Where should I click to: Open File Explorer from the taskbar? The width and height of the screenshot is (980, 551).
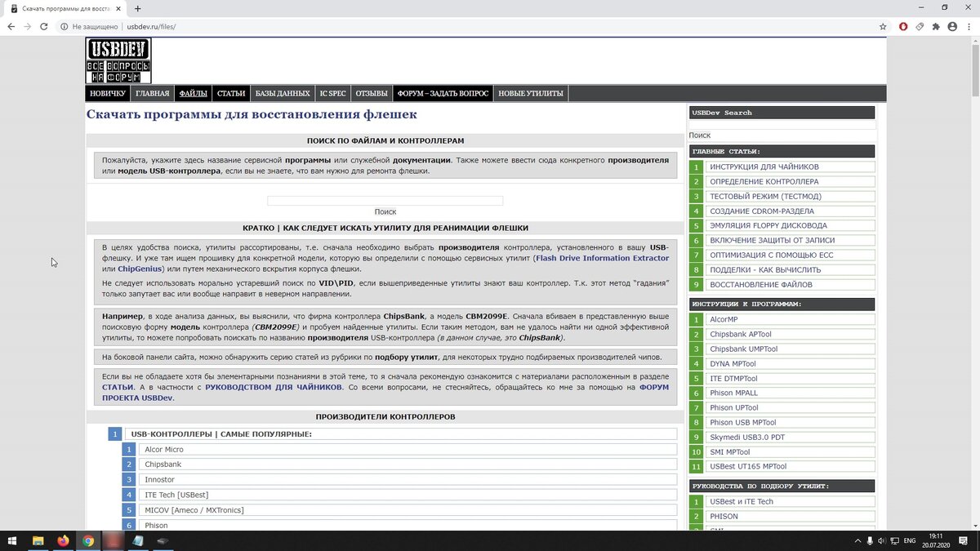point(38,540)
